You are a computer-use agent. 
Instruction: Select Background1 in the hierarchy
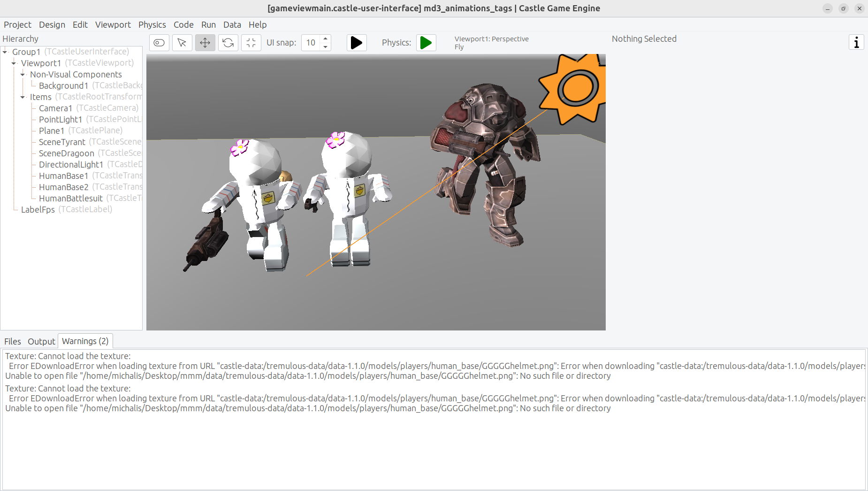click(x=63, y=85)
